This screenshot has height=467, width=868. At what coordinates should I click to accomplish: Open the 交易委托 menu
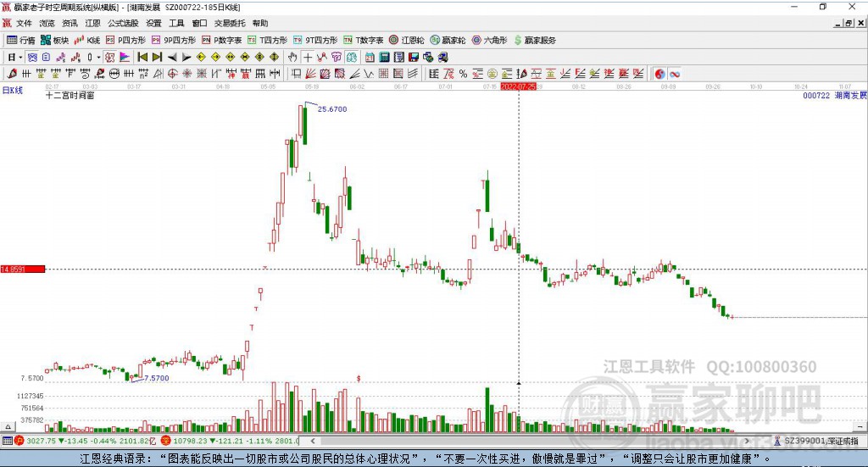[229, 24]
